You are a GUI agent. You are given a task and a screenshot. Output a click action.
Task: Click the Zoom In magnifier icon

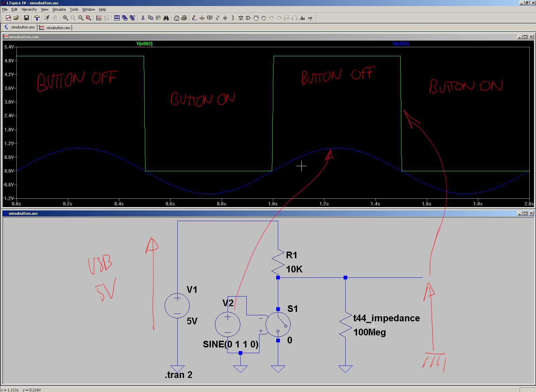tap(65, 18)
